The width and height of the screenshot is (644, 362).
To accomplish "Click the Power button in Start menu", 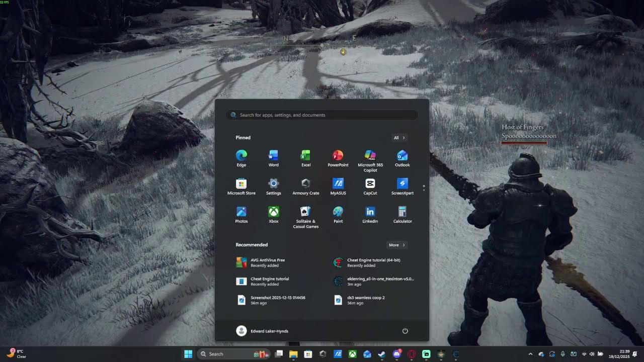I will pyautogui.click(x=405, y=331).
